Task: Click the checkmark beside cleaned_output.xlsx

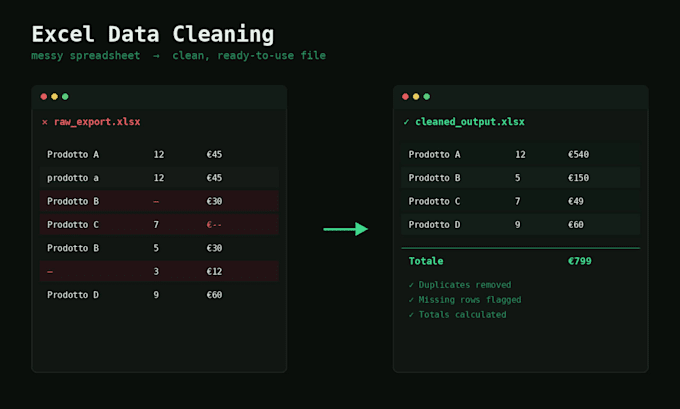Action: coord(406,122)
